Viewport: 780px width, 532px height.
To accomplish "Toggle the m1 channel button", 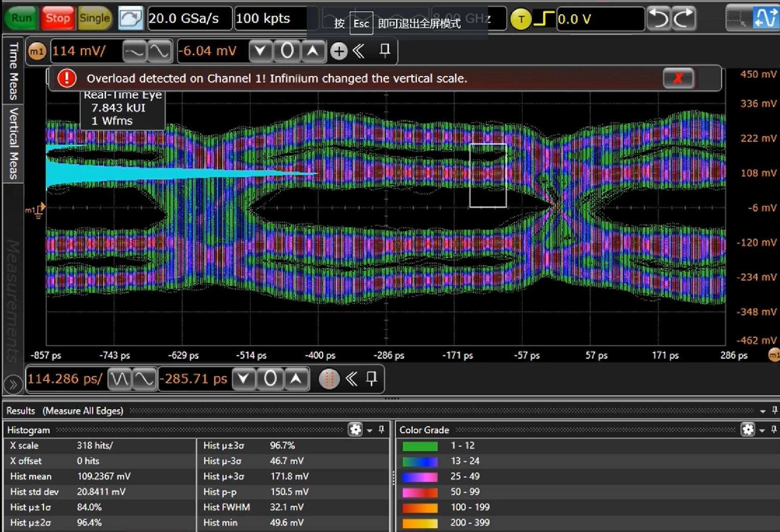I will pyautogui.click(x=37, y=51).
